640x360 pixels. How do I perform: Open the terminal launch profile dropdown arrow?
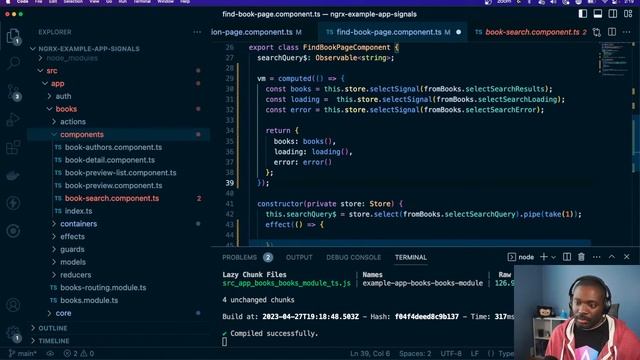[553, 257]
